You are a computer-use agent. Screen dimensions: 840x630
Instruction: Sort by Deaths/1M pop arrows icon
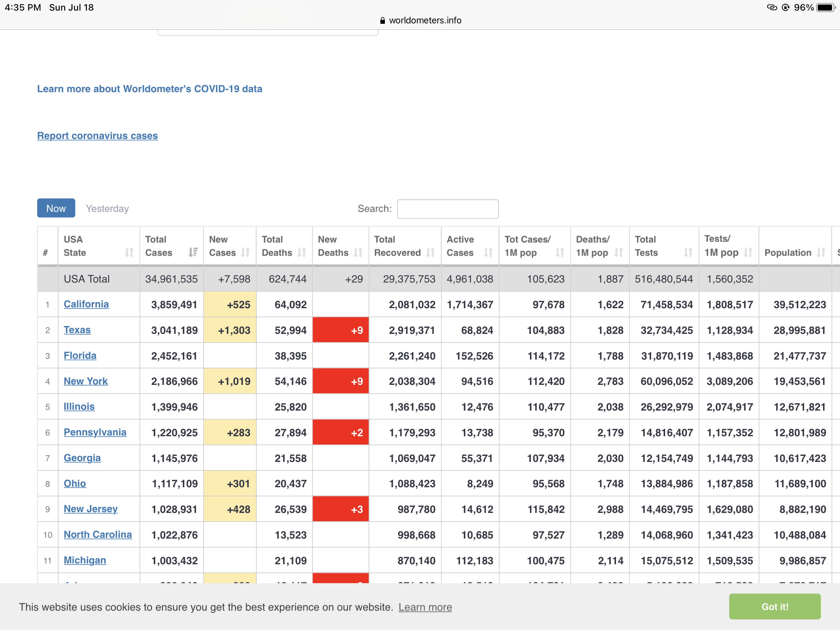coord(619,253)
